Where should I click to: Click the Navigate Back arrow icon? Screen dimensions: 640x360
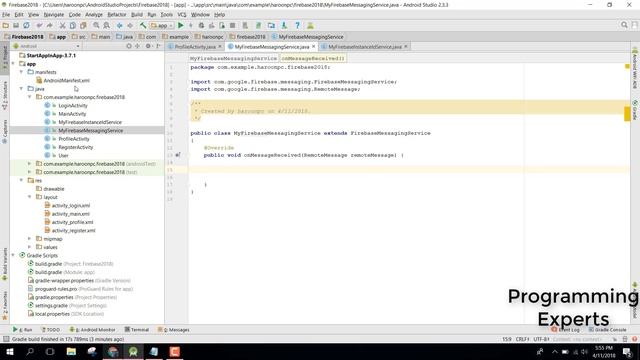click(x=120, y=25)
